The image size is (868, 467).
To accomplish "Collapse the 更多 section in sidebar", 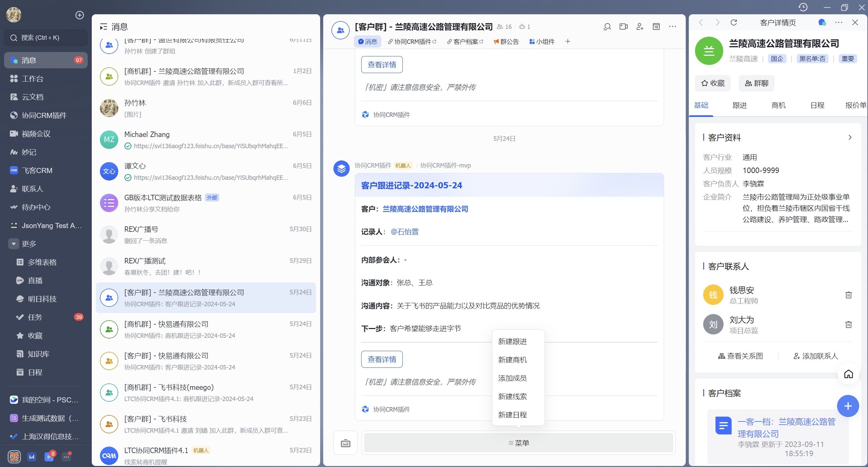I will coord(14,244).
